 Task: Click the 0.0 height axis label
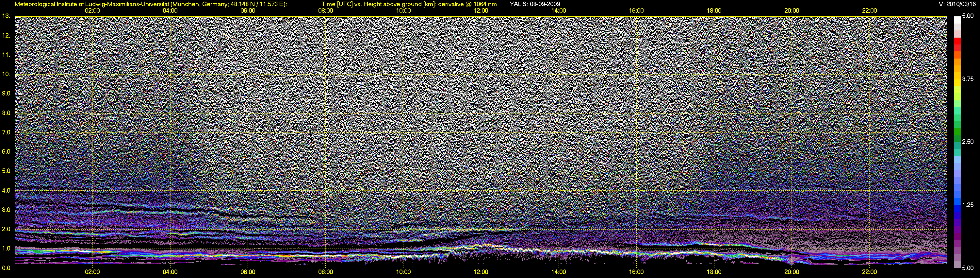6,268
